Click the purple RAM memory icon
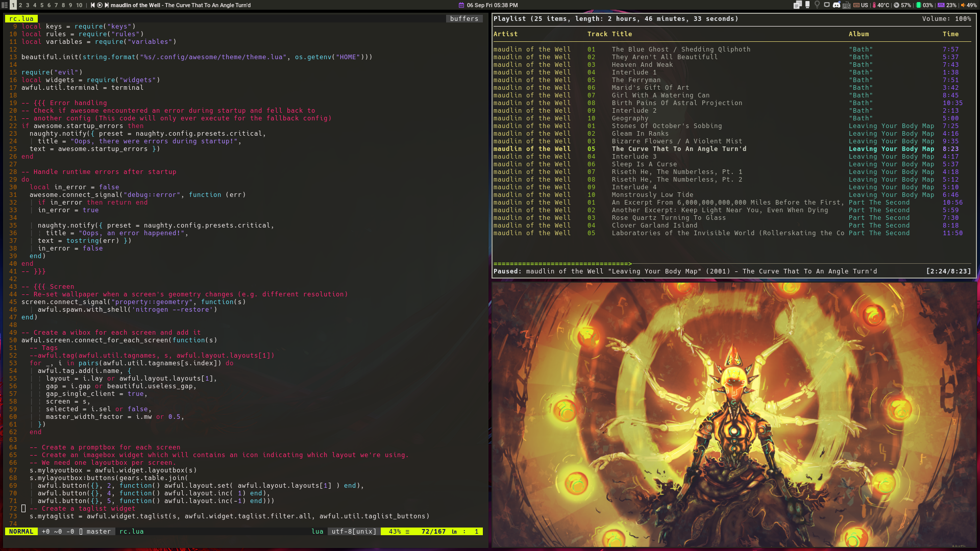Screen dimensions: 980x551 point(941,5)
